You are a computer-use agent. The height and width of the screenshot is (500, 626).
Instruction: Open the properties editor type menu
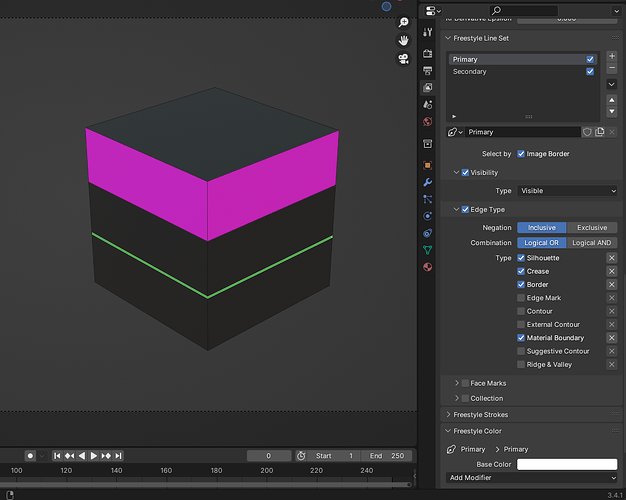(433, 11)
